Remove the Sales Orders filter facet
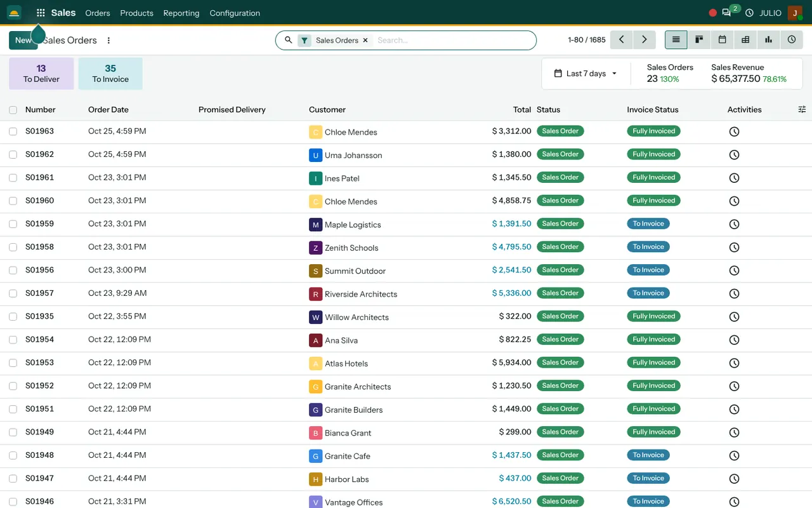The width and height of the screenshot is (812, 508). pyautogui.click(x=365, y=40)
